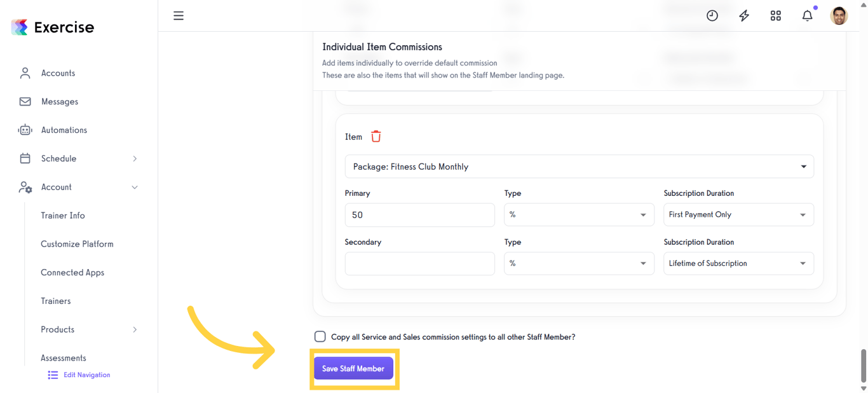The image size is (868, 393).
Task: Click the lightning bolt quick actions icon
Action: [744, 16]
